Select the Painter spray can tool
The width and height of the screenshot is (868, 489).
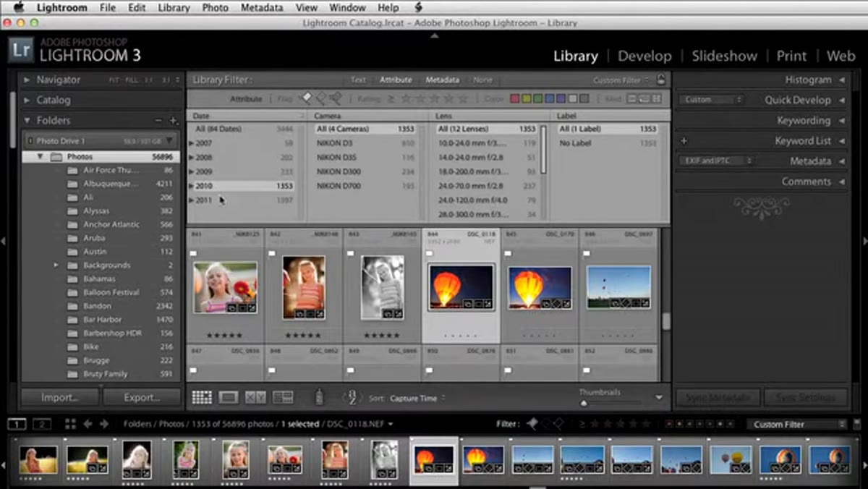click(x=319, y=396)
